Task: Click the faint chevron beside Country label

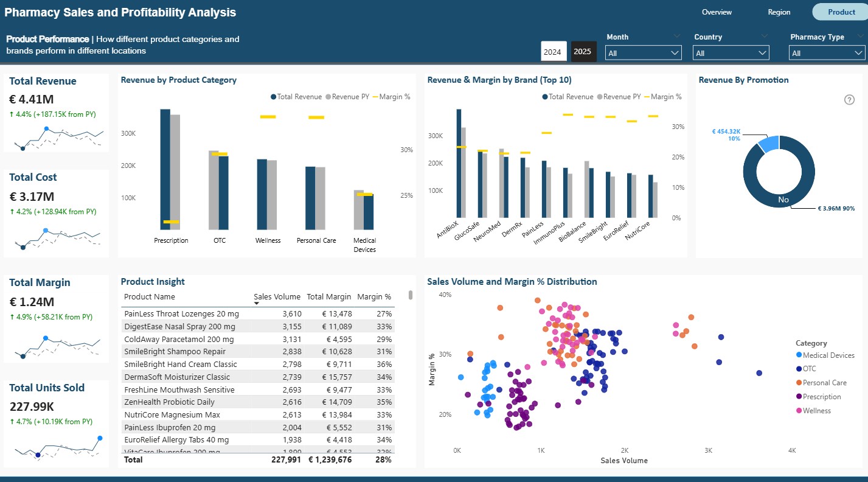Action: click(x=765, y=36)
